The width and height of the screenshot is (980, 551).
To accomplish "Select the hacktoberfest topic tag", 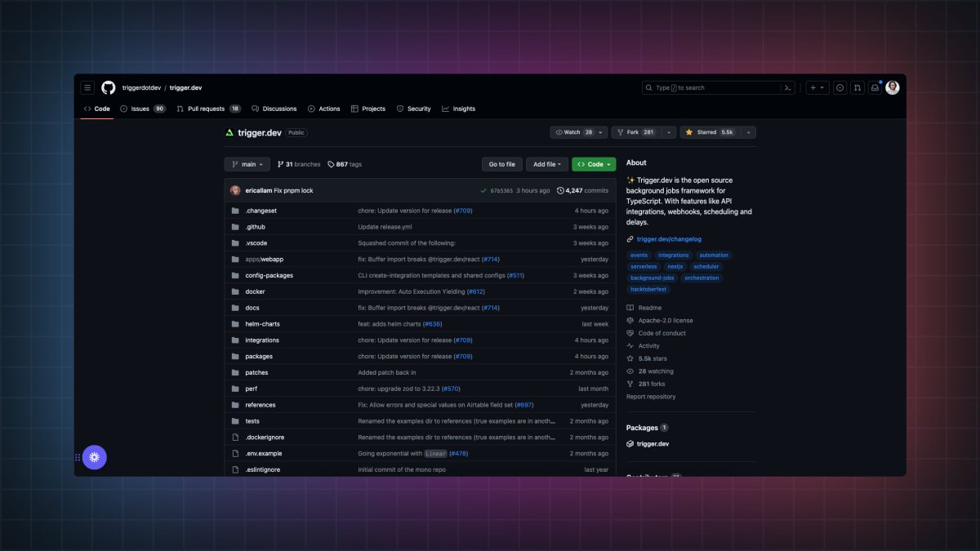I will pyautogui.click(x=648, y=289).
